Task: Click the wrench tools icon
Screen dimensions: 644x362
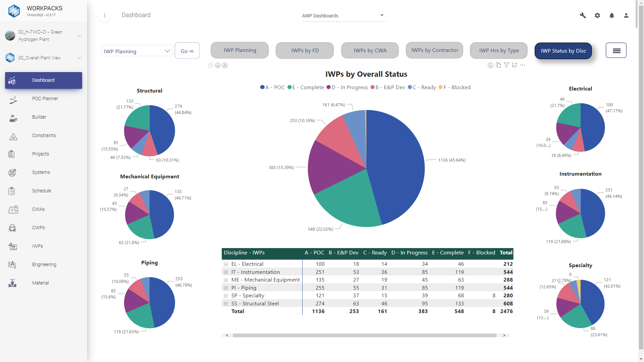Action: pyautogui.click(x=583, y=15)
